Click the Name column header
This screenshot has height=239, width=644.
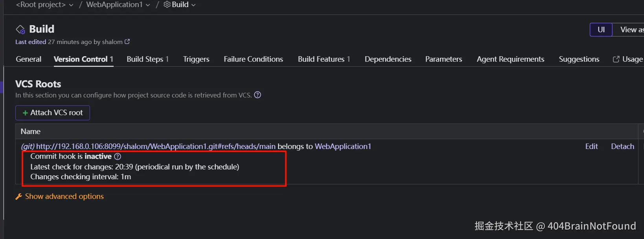pyautogui.click(x=31, y=131)
